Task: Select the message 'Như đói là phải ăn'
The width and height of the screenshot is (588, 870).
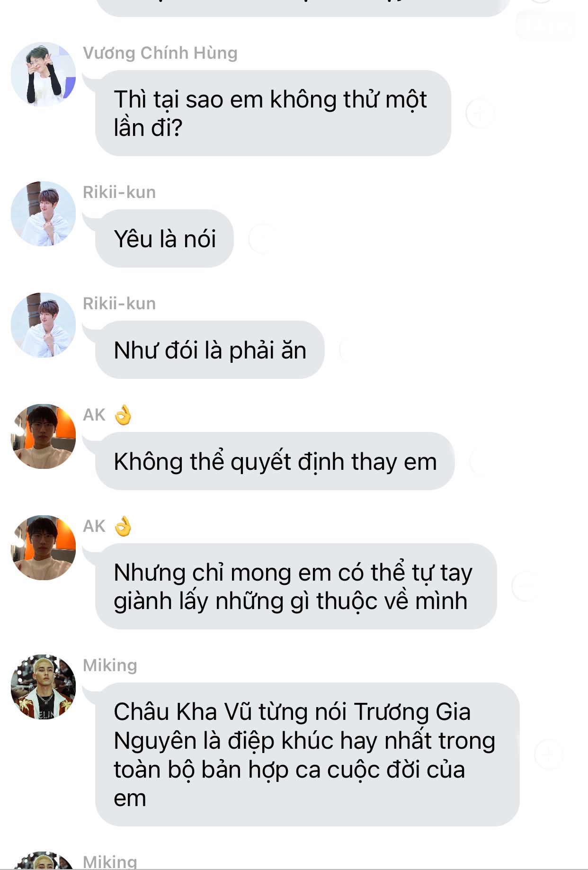Action: pos(210,350)
